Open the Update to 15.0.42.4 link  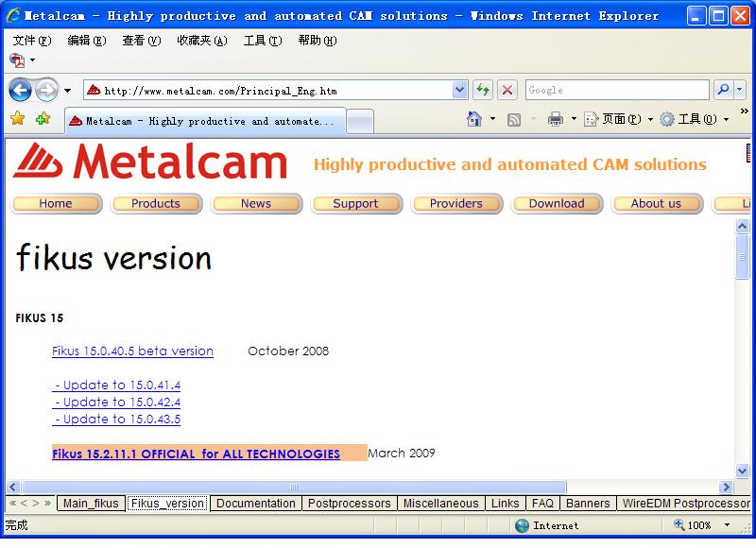point(116,402)
